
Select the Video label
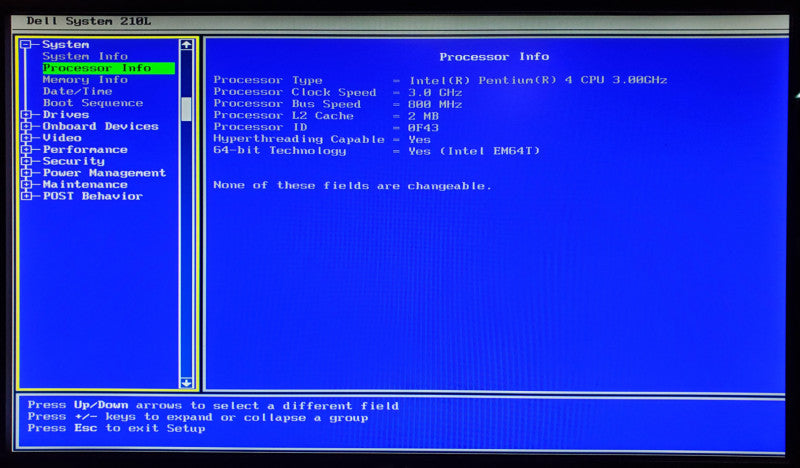(x=62, y=138)
